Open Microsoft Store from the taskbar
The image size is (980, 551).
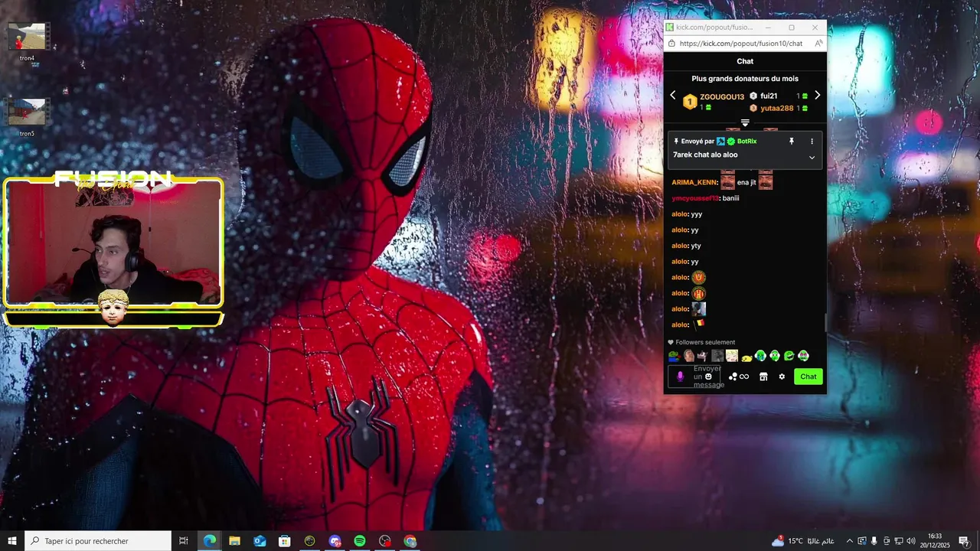pyautogui.click(x=285, y=541)
